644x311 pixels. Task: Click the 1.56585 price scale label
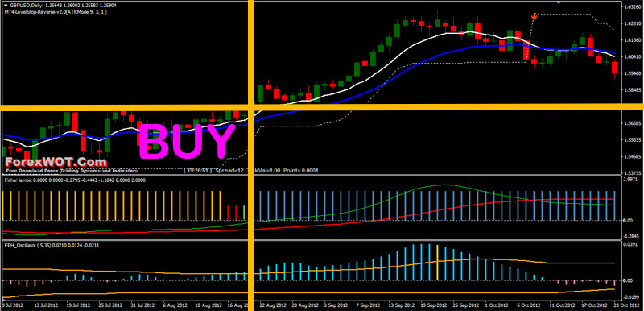coord(633,123)
